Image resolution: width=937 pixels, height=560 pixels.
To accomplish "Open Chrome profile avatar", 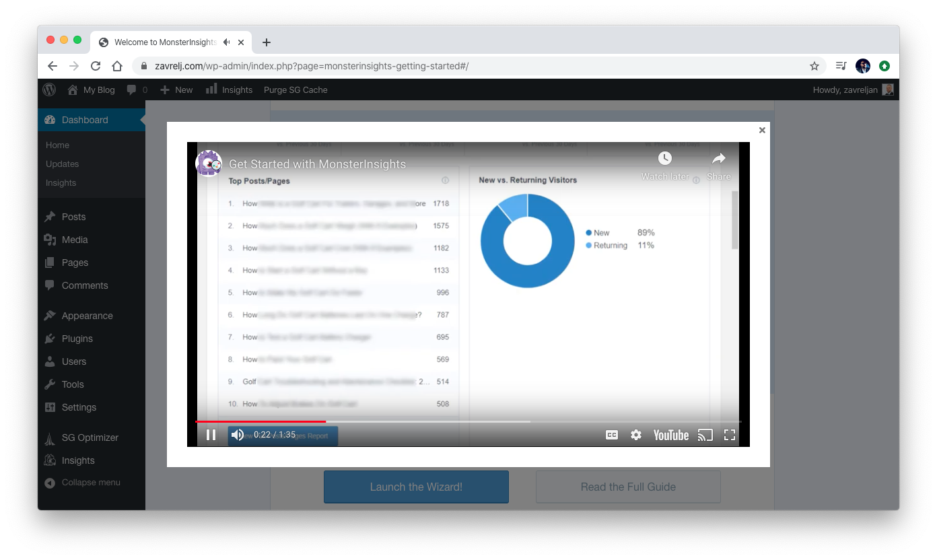I will tap(863, 66).
